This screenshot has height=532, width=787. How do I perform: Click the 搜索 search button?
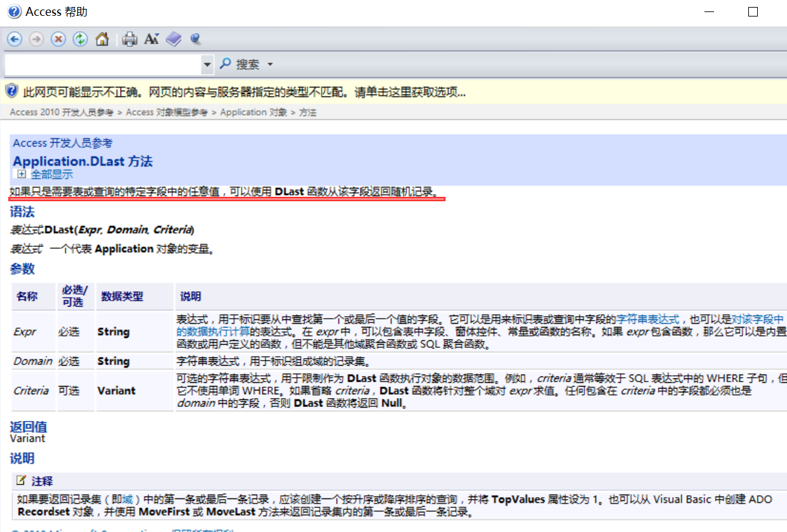point(240,64)
